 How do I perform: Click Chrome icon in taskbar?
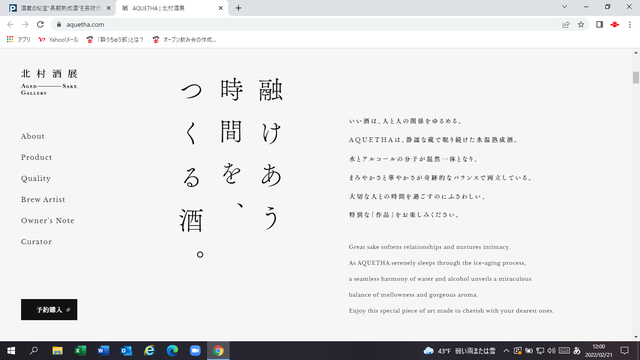coord(218,351)
